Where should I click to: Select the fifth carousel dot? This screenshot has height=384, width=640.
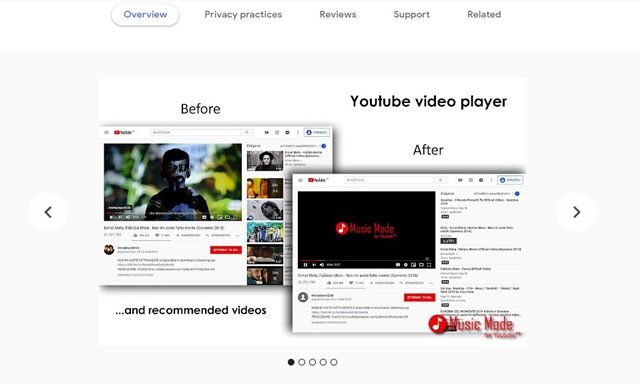coord(334,362)
